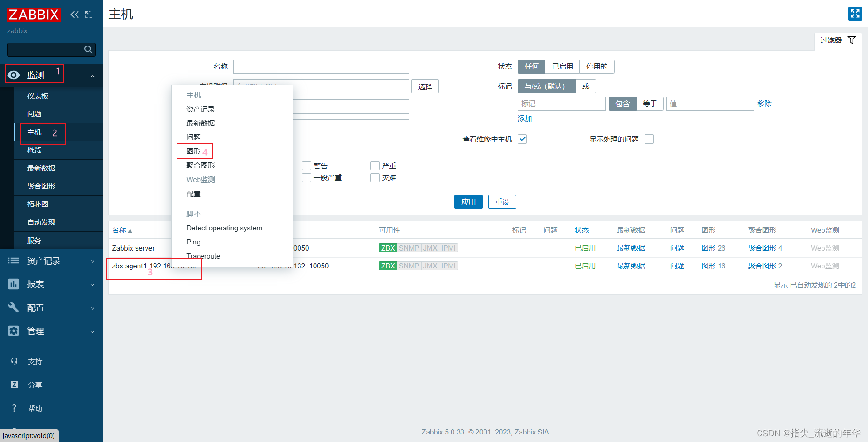Screen dimensions: 868x442
Task: Click the 重设 filter button
Action: (x=502, y=202)
